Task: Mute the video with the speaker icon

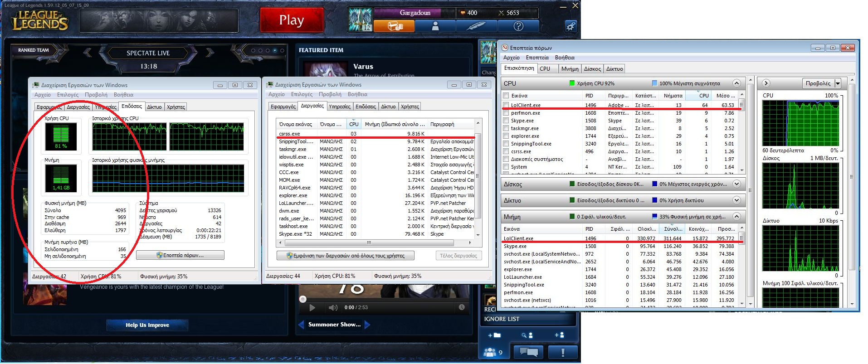Action: pyautogui.click(x=333, y=307)
